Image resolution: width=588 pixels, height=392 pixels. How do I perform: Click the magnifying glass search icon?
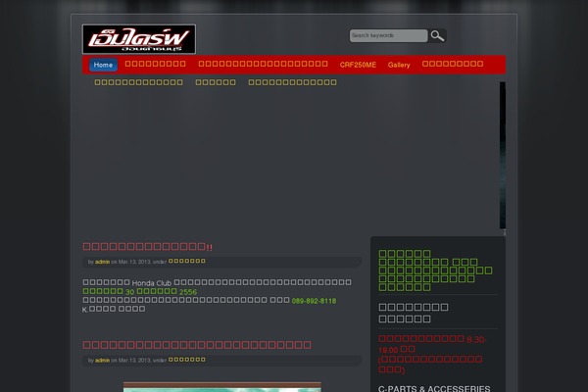(x=437, y=36)
